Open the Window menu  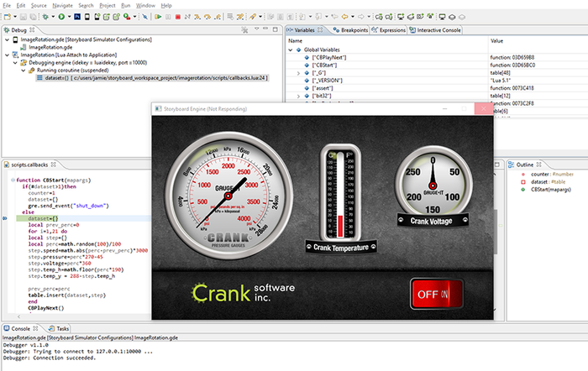click(145, 5)
